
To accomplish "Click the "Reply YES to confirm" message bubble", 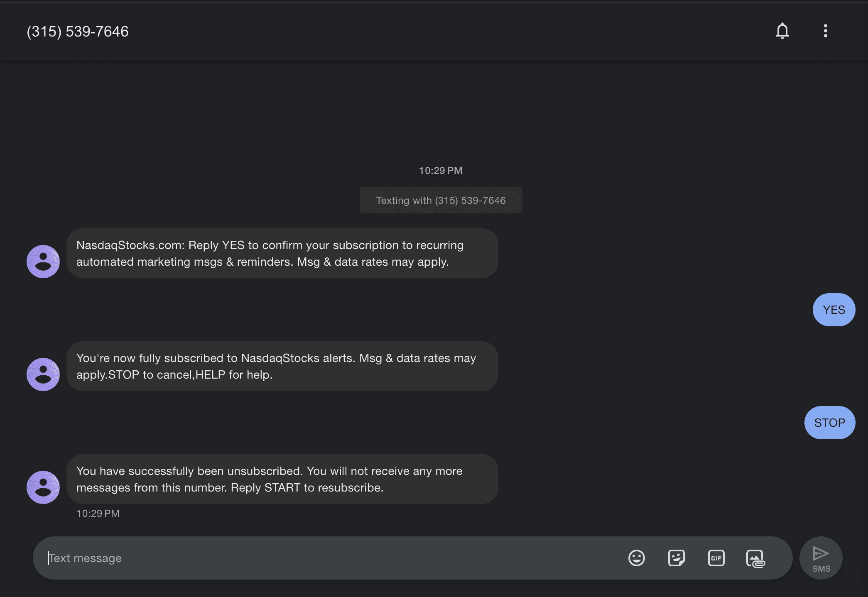I will [282, 253].
